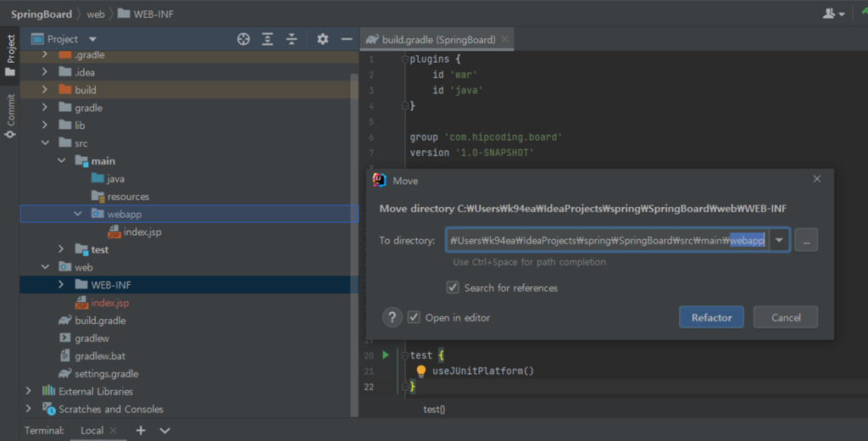Click the Collapse All icon in Project panel
Screen dimensions: 868x441
[x=292, y=39]
